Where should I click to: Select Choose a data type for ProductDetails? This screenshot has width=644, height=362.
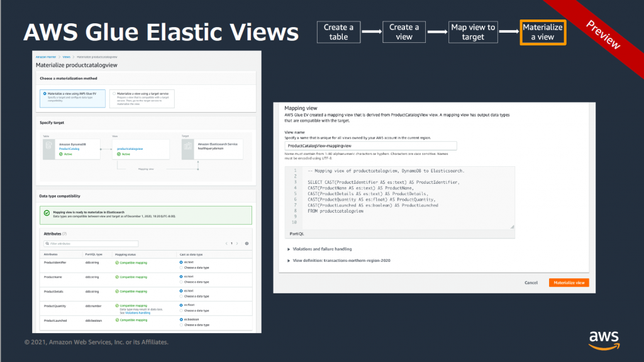click(x=181, y=297)
